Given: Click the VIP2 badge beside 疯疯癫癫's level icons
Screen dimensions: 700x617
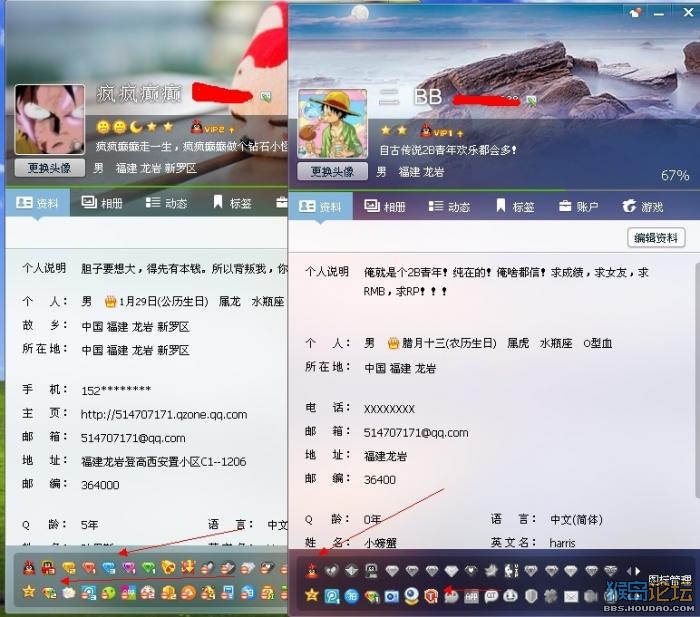Looking at the screenshot, I should pos(212,129).
